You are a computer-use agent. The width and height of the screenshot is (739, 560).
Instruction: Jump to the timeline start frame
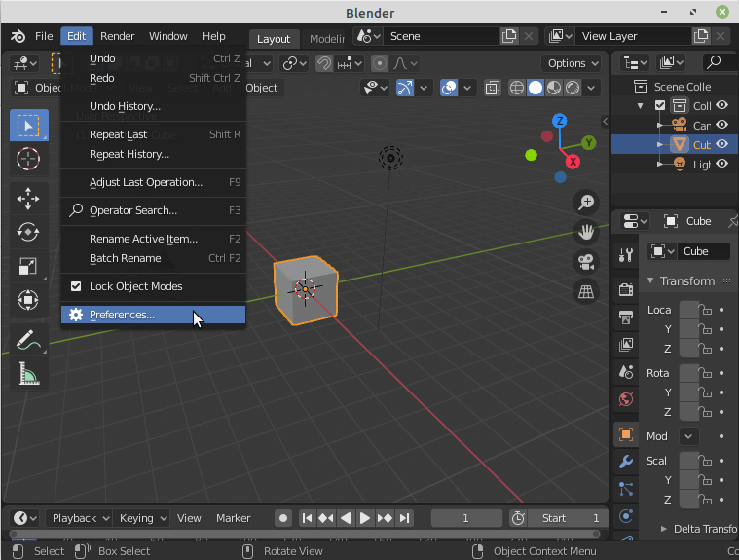click(x=307, y=518)
